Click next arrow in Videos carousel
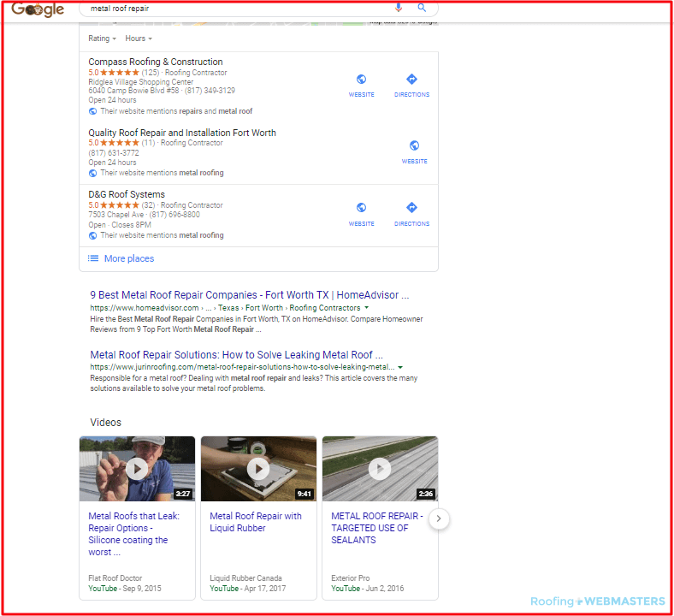Image resolution: width=674 pixels, height=616 pixels. point(439,518)
